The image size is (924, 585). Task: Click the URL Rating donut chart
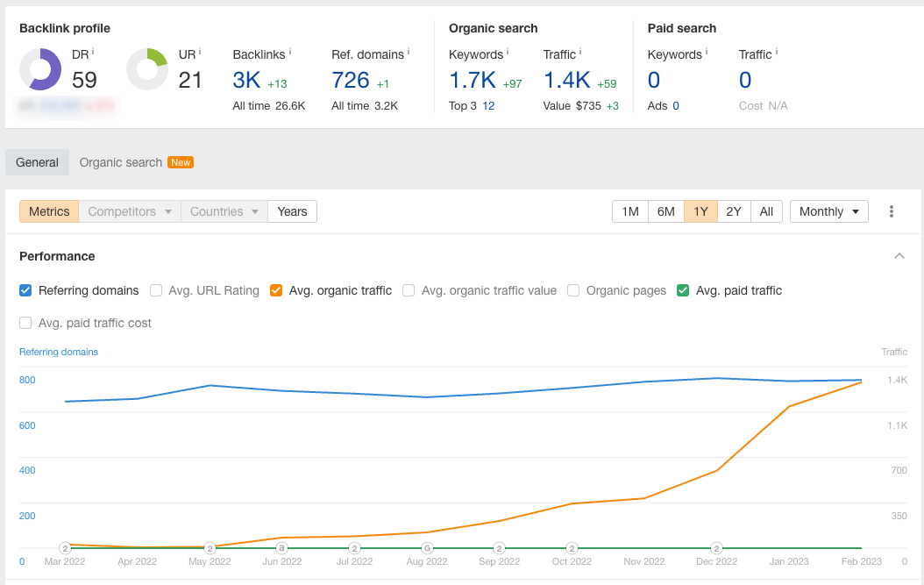pyautogui.click(x=147, y=69)
